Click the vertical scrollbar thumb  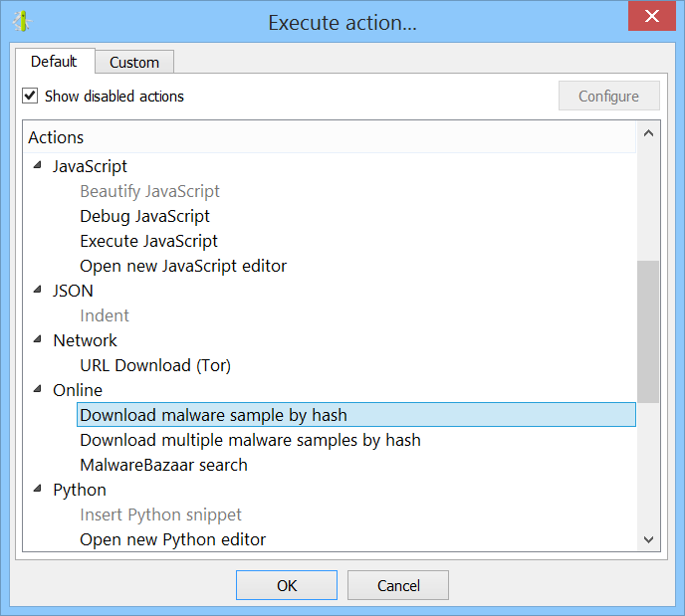[648, 331]
